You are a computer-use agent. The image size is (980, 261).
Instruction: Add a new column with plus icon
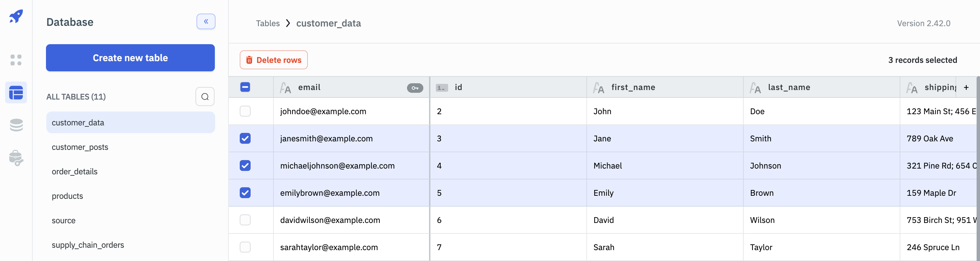[966, 88]
